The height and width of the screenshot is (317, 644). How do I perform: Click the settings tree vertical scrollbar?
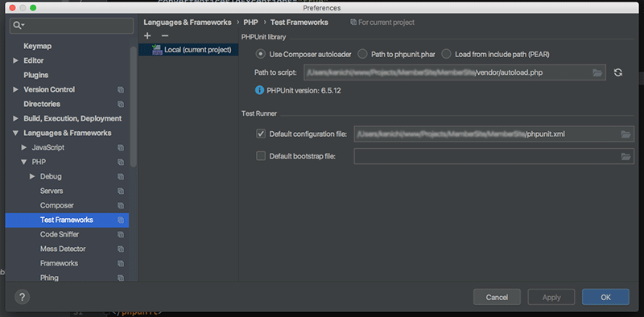pos(133,107)
